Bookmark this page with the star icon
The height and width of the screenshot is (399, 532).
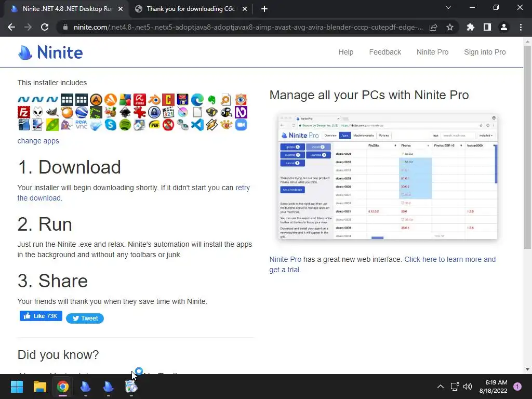click(x=450, y=27)
